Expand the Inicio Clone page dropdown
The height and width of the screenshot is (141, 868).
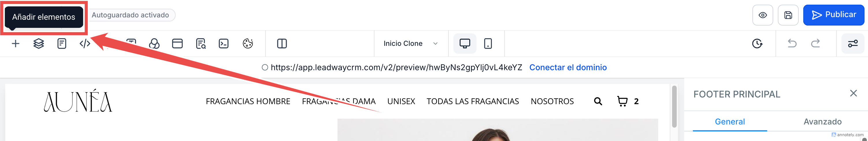pyautogui.click(x=411, y=44)
